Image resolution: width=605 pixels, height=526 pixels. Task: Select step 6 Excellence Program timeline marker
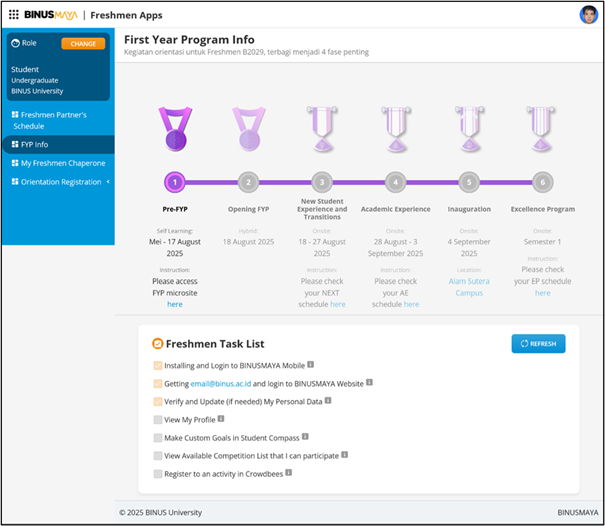pos(542,182)
